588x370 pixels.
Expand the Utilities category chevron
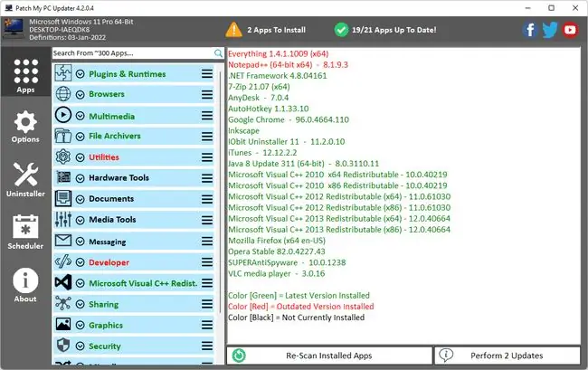[80, 157]
